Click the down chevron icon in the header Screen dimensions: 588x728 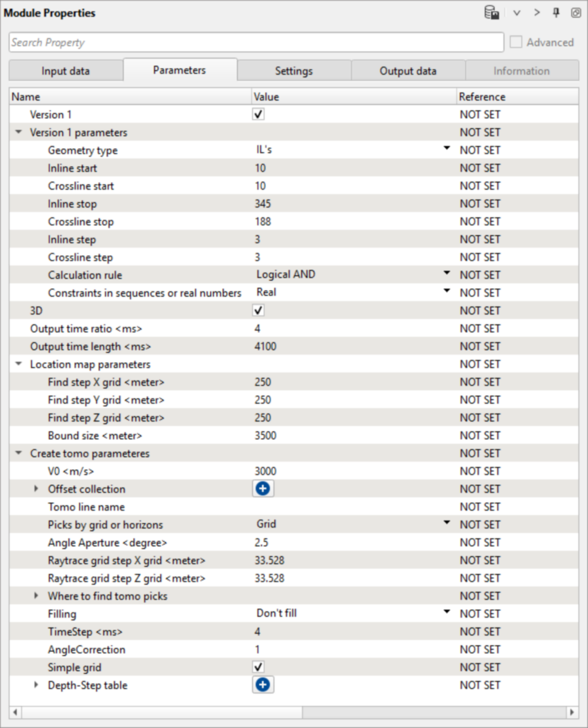click(517, 13)
